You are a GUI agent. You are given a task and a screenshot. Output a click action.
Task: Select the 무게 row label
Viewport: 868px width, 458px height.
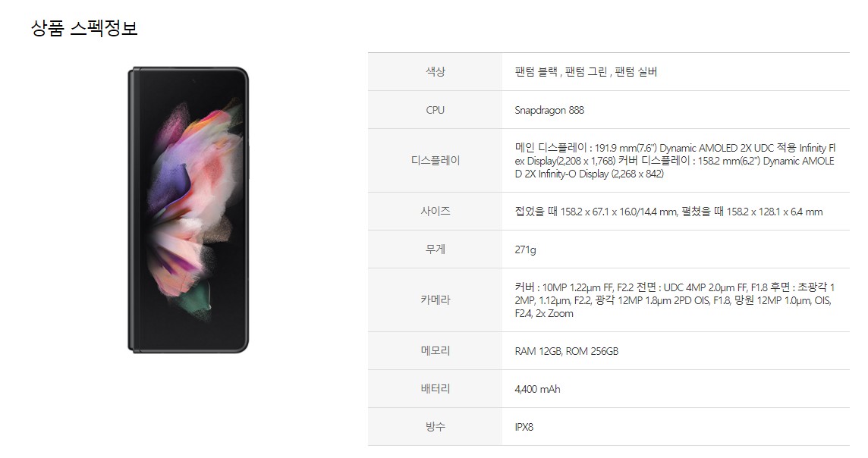coord(435,249)
